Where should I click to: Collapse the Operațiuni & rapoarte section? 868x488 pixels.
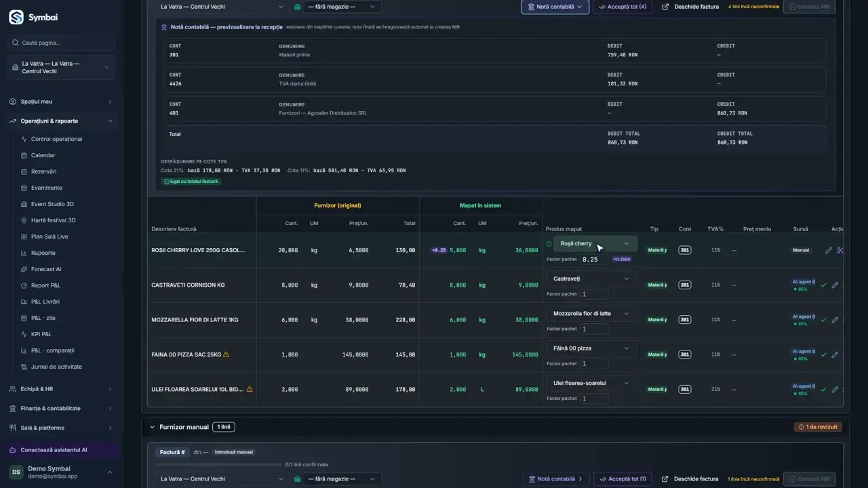[61, 121]
